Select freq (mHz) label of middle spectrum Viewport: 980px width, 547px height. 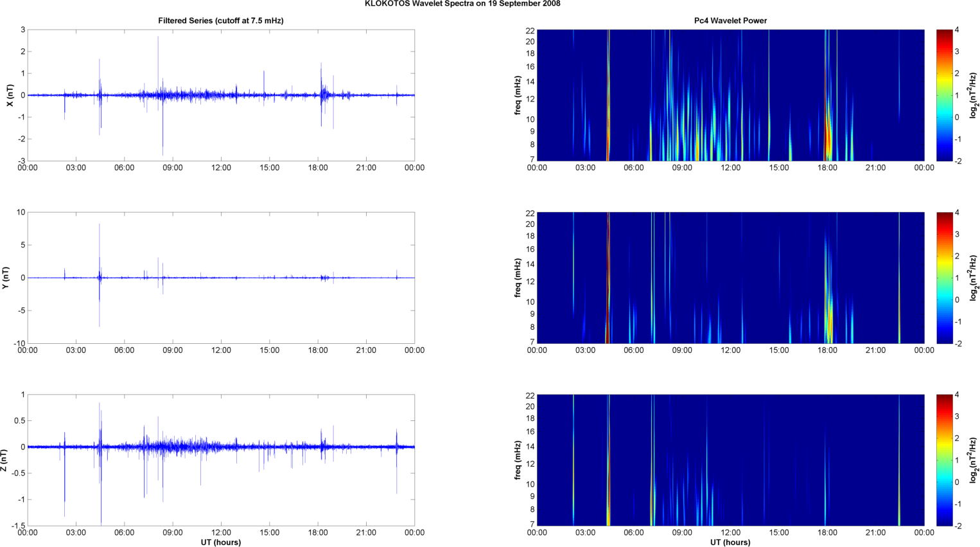[517, 278]
